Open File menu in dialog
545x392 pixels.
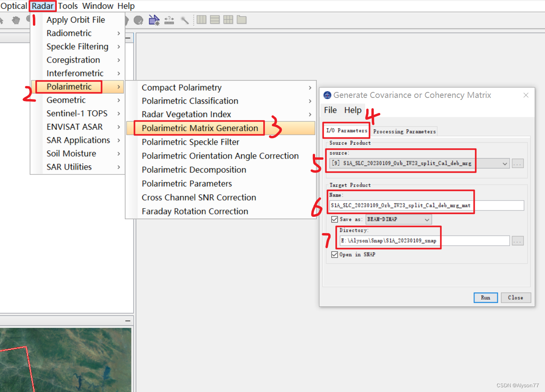point(330,110)
